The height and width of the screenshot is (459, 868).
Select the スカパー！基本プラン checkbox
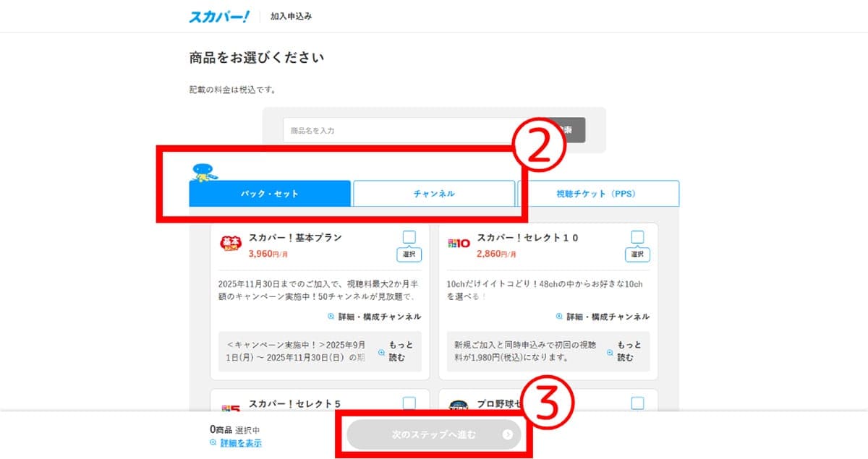(x=409, y=236)
